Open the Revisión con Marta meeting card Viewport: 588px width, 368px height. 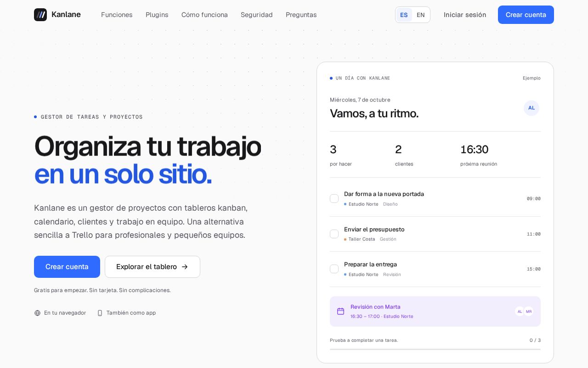pyautogui.click(x=435, y=311)
